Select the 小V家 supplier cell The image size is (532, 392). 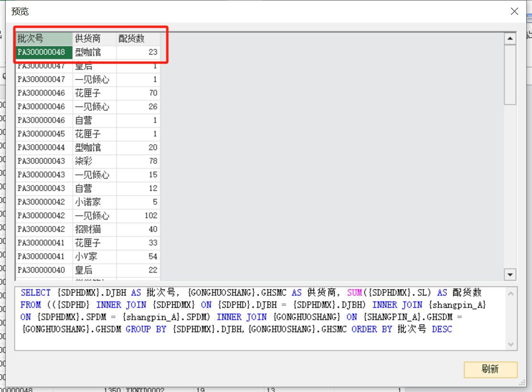pos(94,256)
